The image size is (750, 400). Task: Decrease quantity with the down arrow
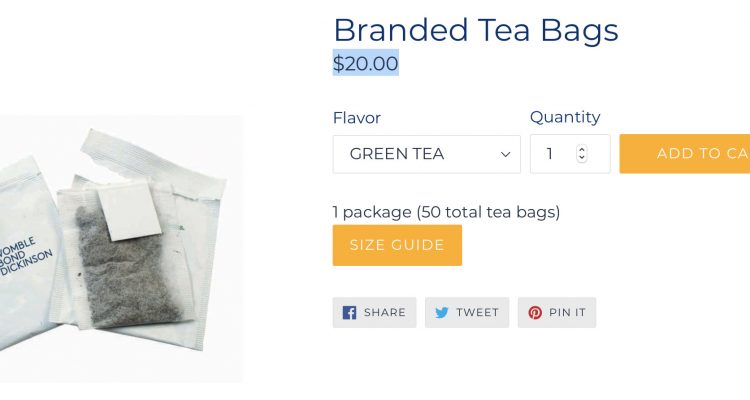582,158
